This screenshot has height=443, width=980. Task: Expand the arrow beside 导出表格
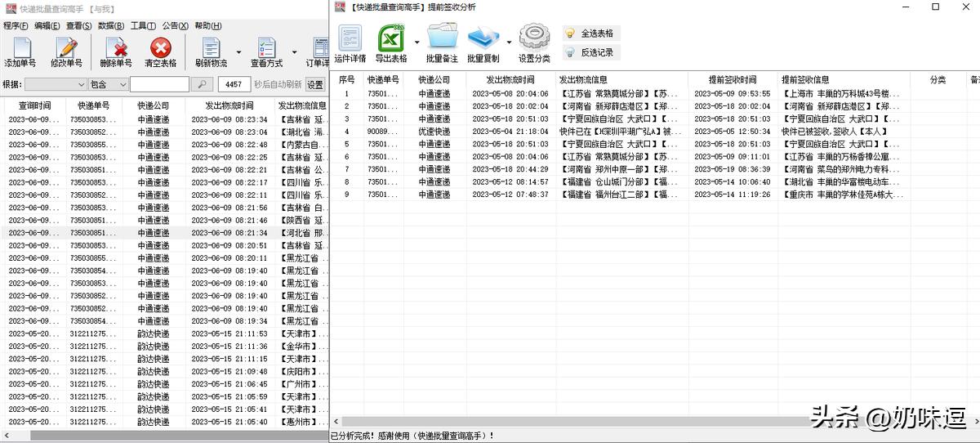tap(416, 43)
